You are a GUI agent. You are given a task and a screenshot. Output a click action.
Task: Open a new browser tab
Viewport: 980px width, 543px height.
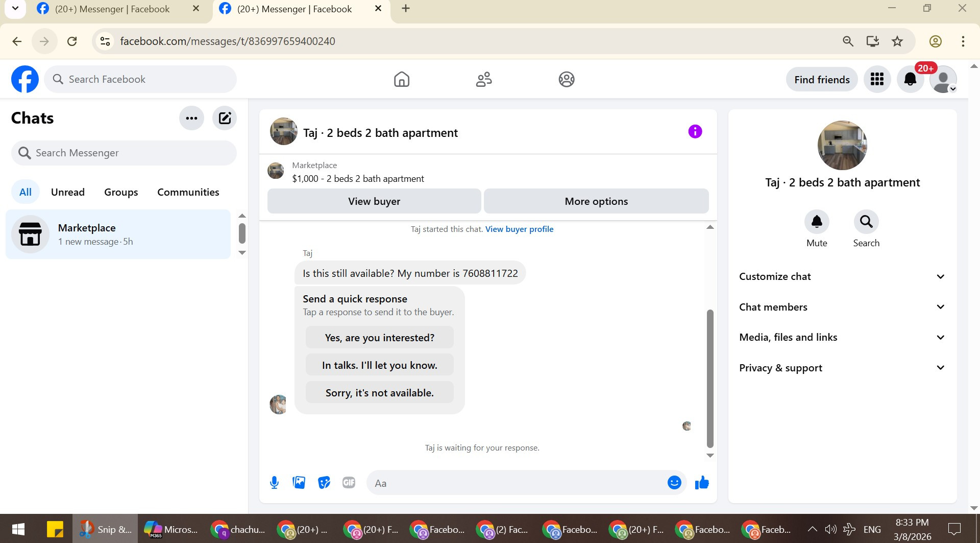click(406, 9)
